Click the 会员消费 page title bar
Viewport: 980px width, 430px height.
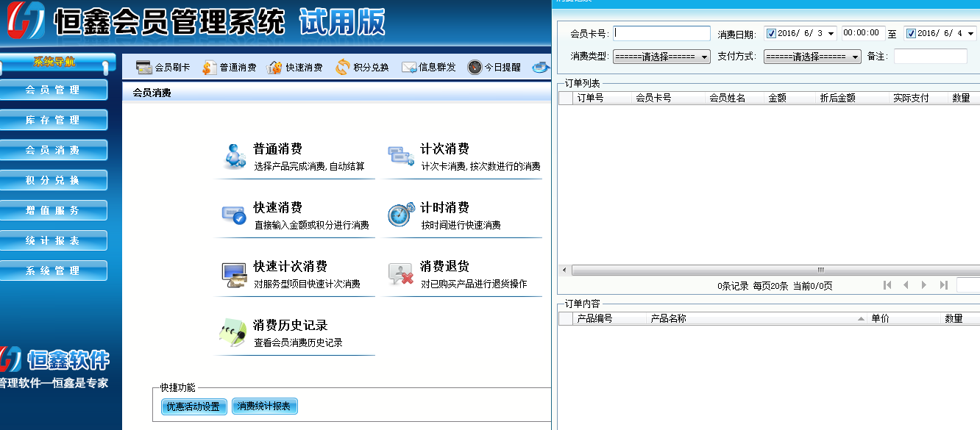(x=337, y=93)
